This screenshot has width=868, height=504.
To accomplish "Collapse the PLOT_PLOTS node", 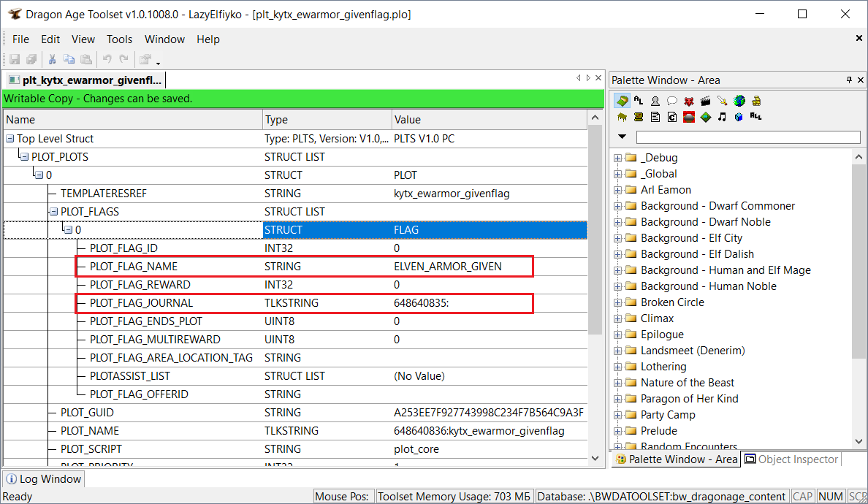I will point(24,156).
